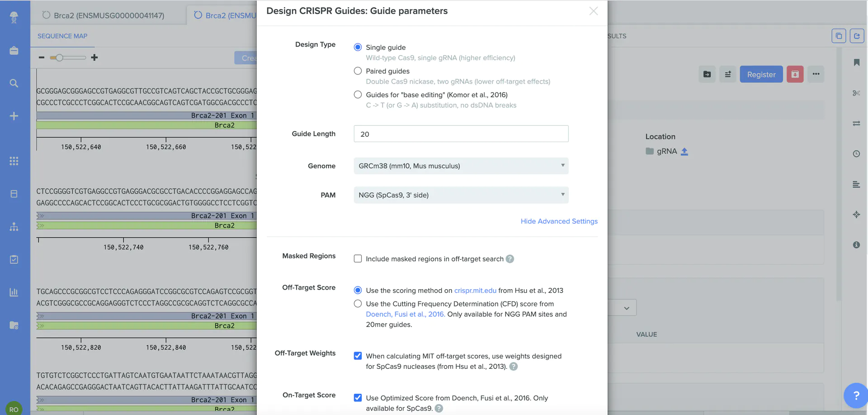The image size is (868, 415).
Task: Click the Register button
Action: point(761,74)
